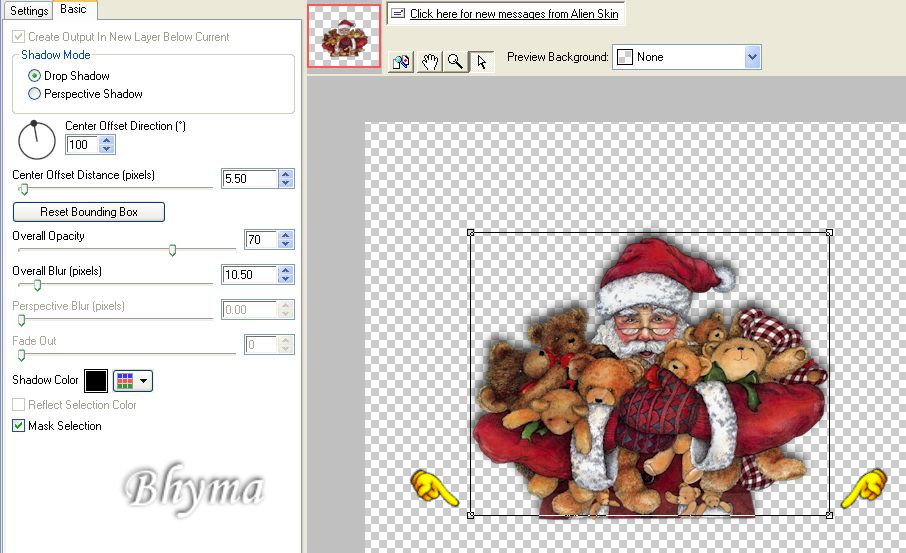Click the Center Offset Distance input field
Viewport: 906px width, 553px height.
[250, 179]
